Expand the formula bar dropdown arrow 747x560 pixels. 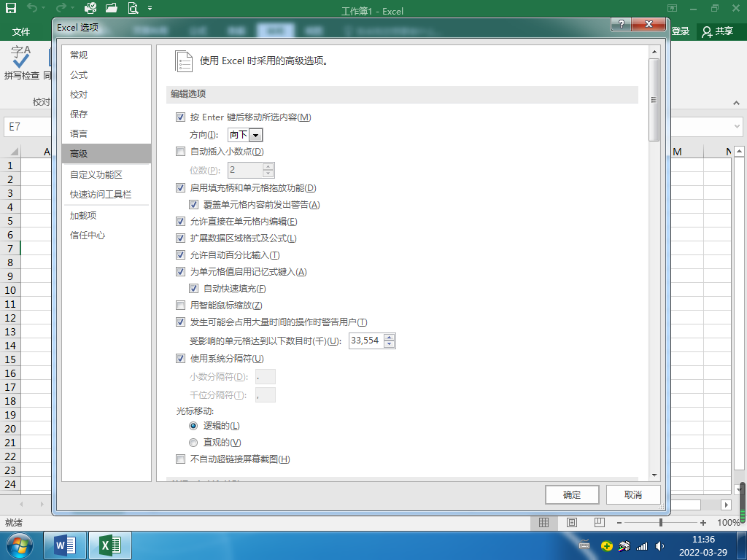tap(737, 127)
